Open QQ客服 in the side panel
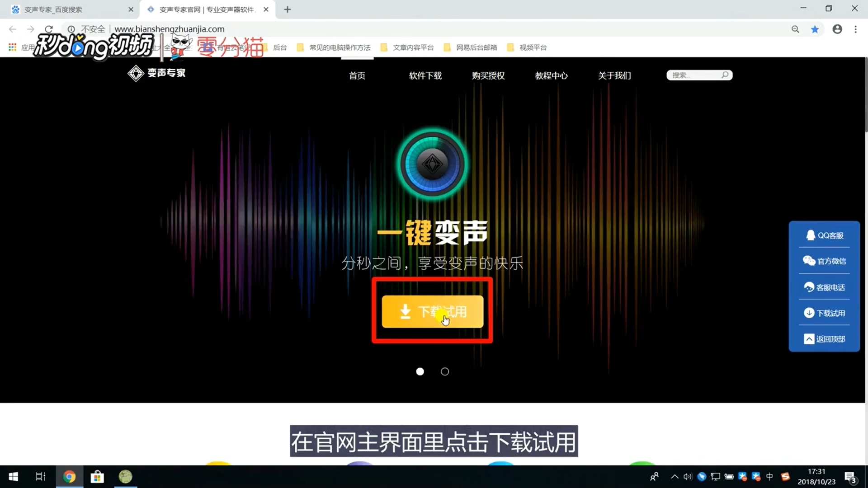Screen dimensions: 868x488 (825, 235)
